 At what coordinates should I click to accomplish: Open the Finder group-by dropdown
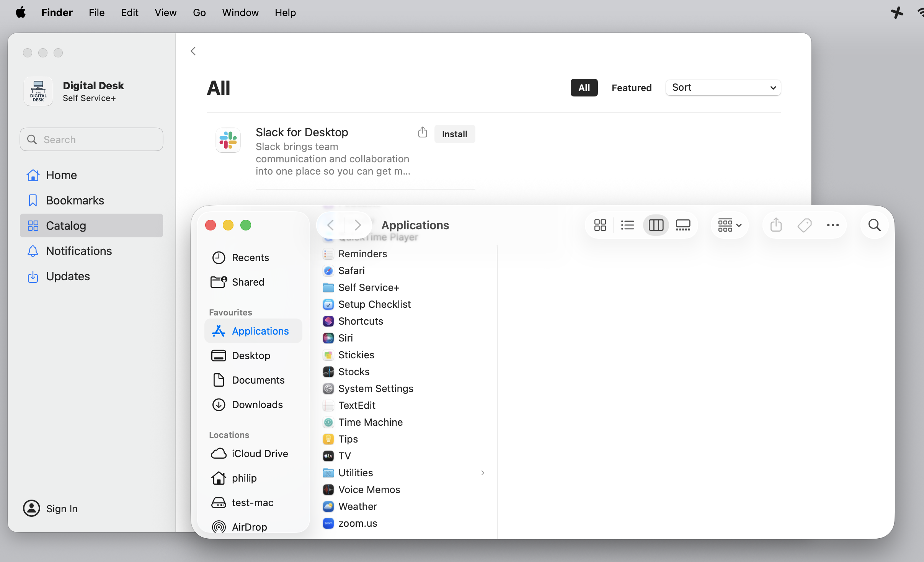(x=730, y=225)
